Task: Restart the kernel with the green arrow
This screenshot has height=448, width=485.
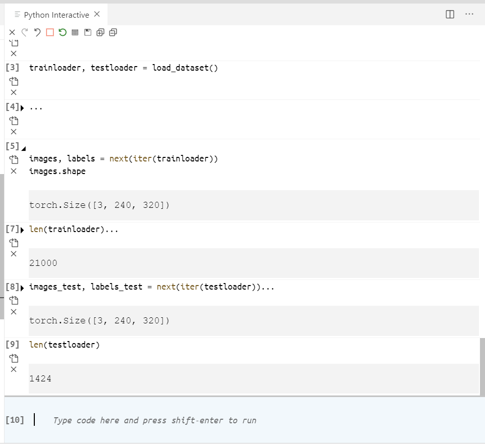Action: point(62,32)
